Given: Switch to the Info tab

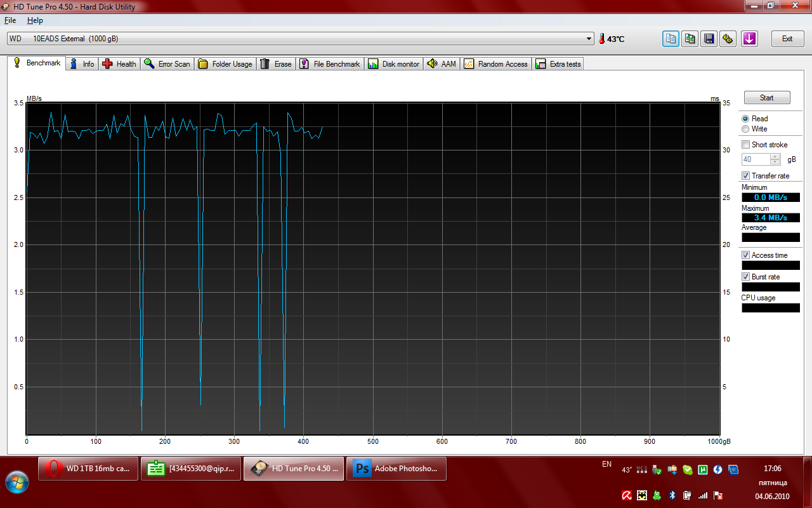Looking at the screenshot, I should point(82,64).
